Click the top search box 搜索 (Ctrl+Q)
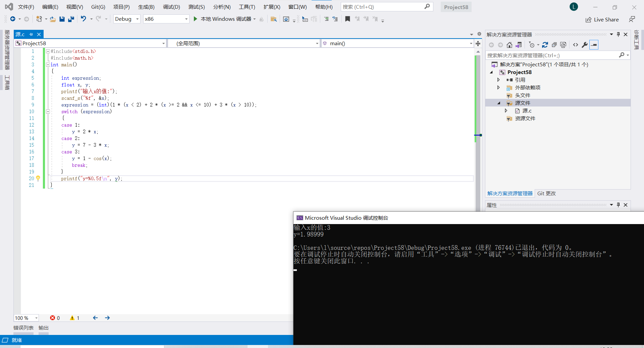Screen dimensions: 644x348 [387, 7]
